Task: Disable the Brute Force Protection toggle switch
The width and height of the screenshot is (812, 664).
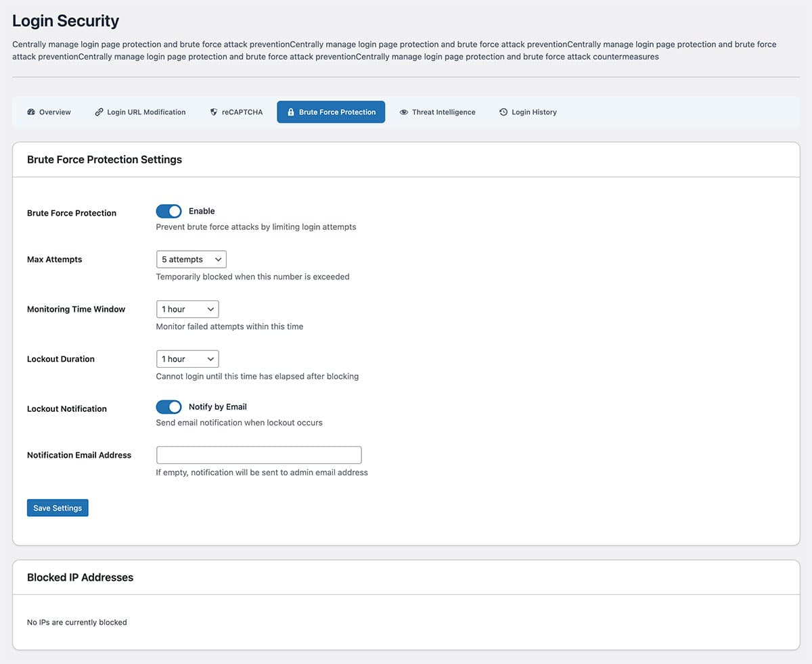Action: pos(169,212)
